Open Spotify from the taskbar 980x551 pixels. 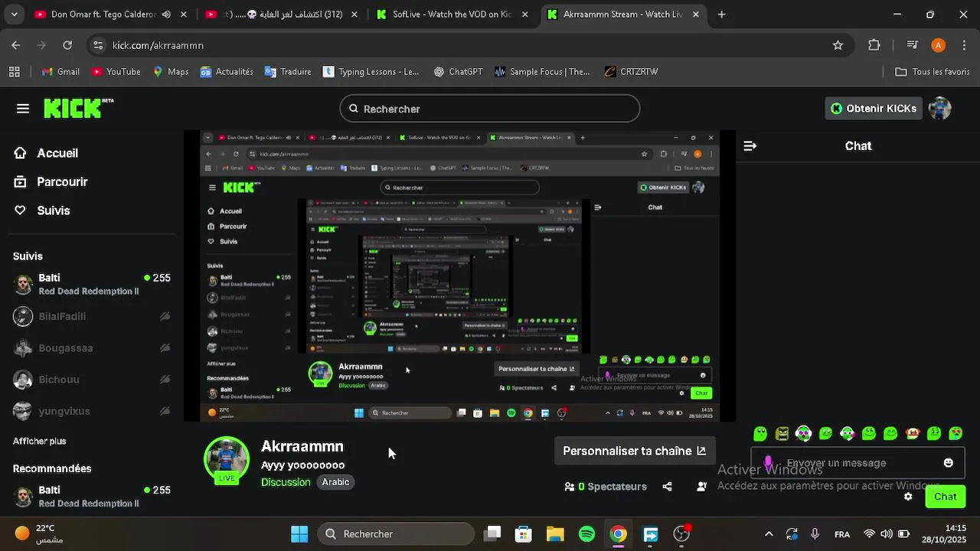(587, 533)
